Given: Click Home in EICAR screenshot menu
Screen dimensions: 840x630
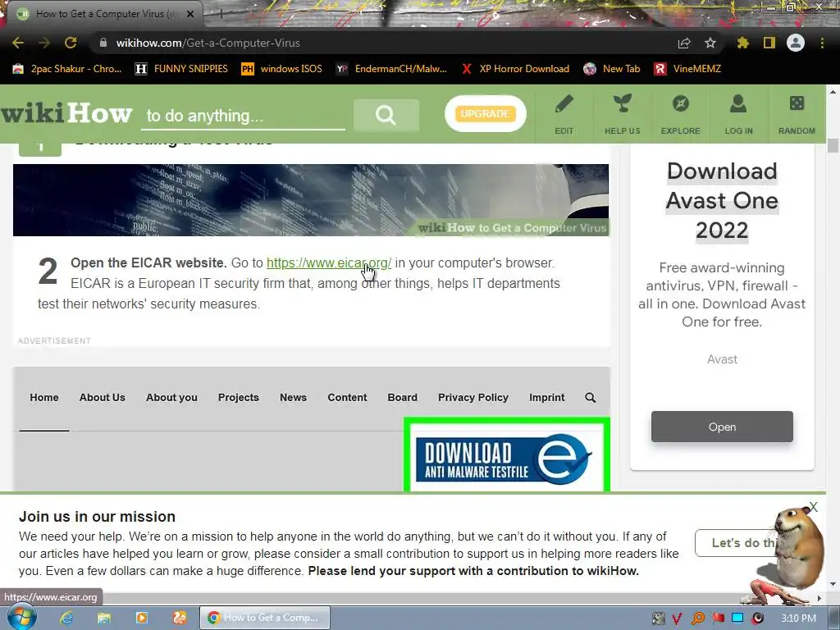Looking at the screenshot, I should tap(44, 398).
